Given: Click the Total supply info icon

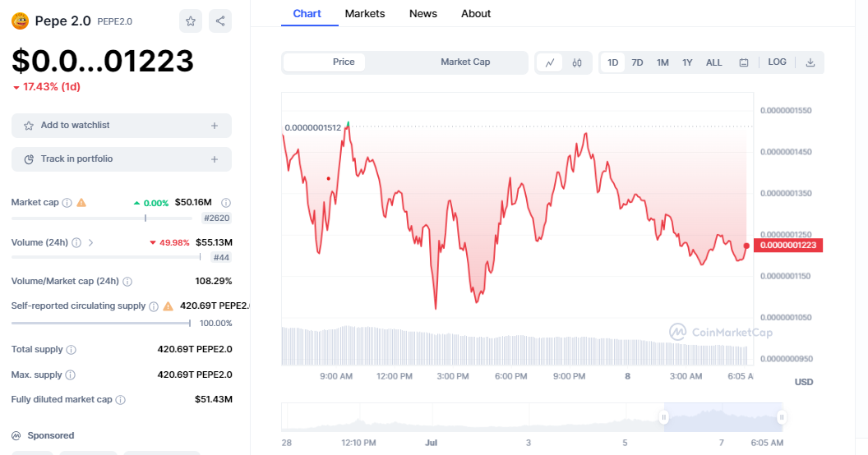Looking at the screenshot, I should 71,349.
